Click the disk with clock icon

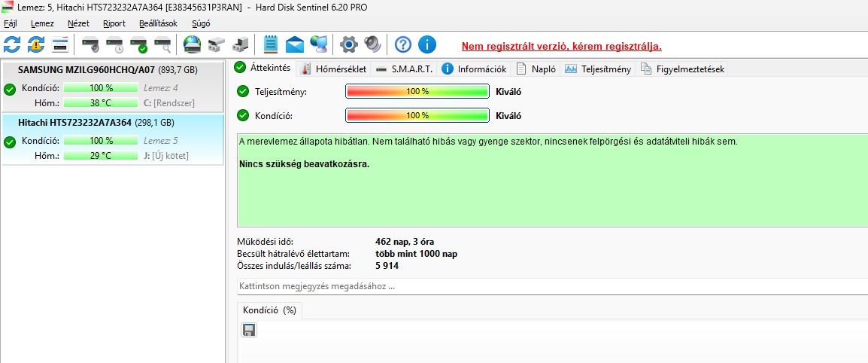click(x=114, y=44)
